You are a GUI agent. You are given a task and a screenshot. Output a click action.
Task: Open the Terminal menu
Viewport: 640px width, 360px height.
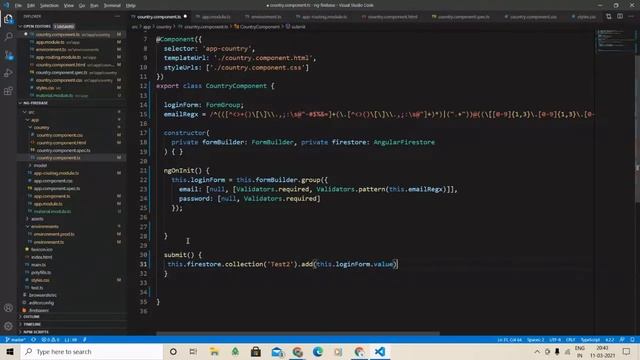[112, 5]
